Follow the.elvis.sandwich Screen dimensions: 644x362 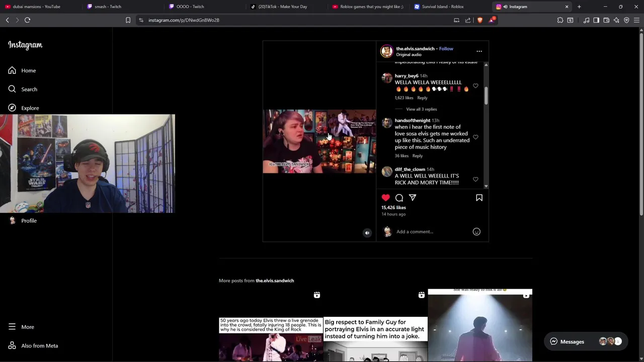pyautogui.click(x=446, y=49)
